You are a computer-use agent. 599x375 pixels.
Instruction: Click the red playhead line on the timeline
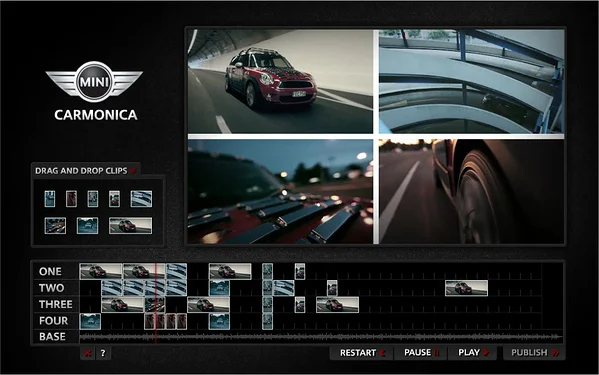(156, 304)
